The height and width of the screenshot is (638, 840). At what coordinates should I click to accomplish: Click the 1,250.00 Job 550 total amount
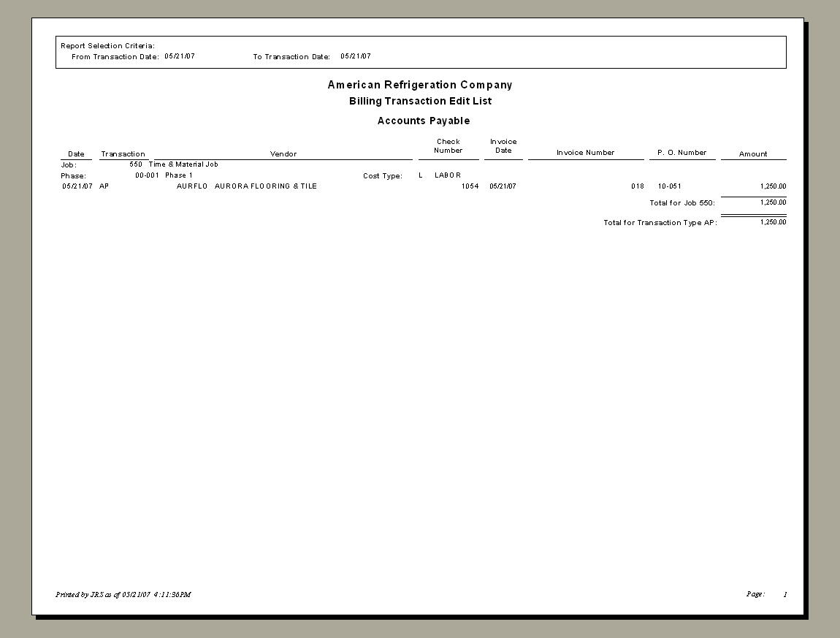coord(773,202)
